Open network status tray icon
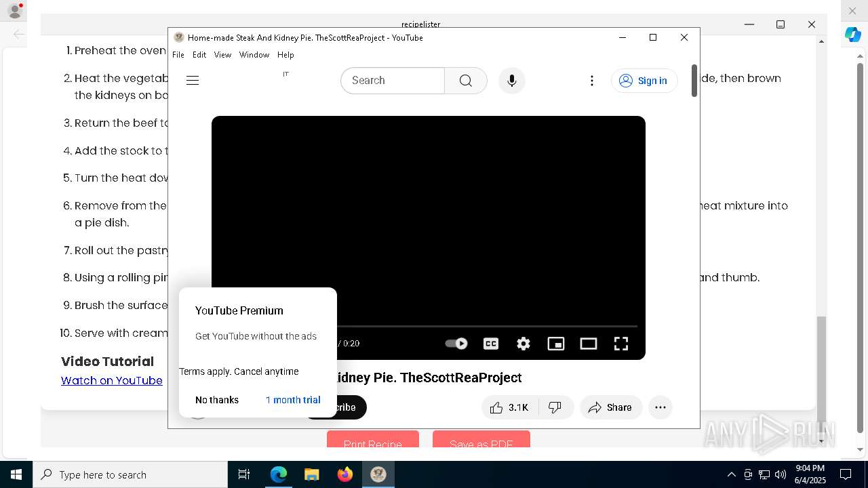The height and width of the screenshot is (488, 868). tap(764, 474)
